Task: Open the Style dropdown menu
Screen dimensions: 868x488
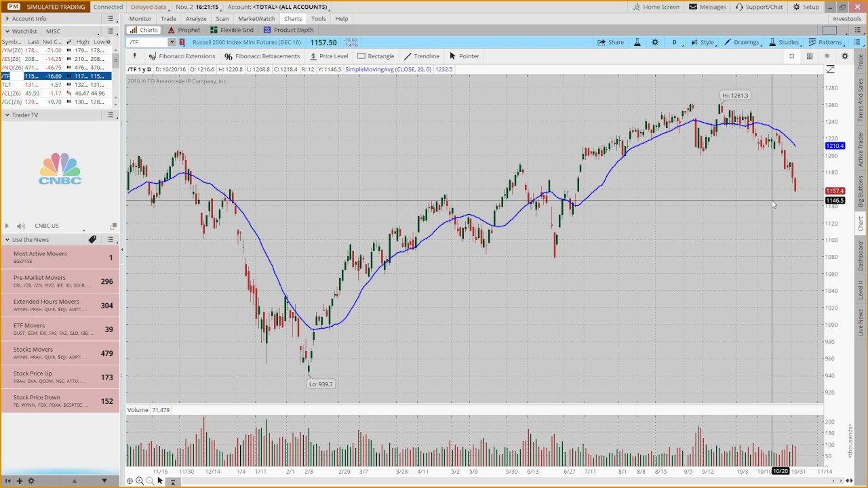Action: (x=703, y=42)
